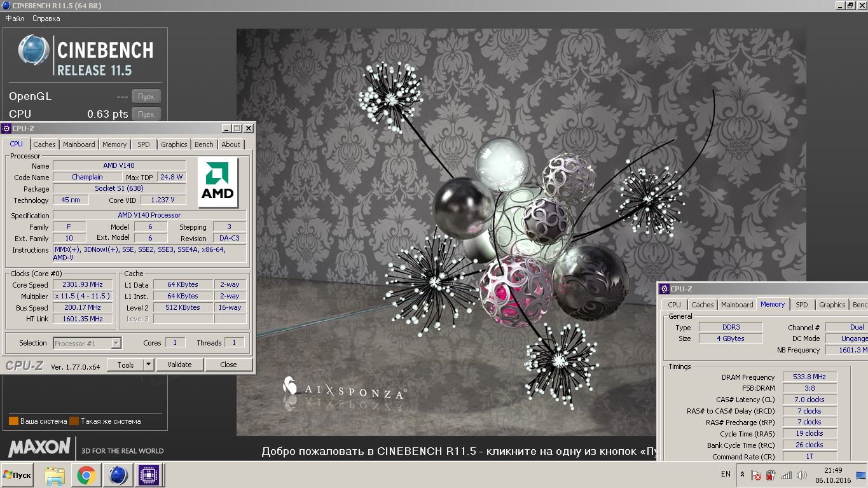The height and width of the screenshot is (488, 868).
Task: Run the OpenGL test with its Пуск button
Action: 146,96
